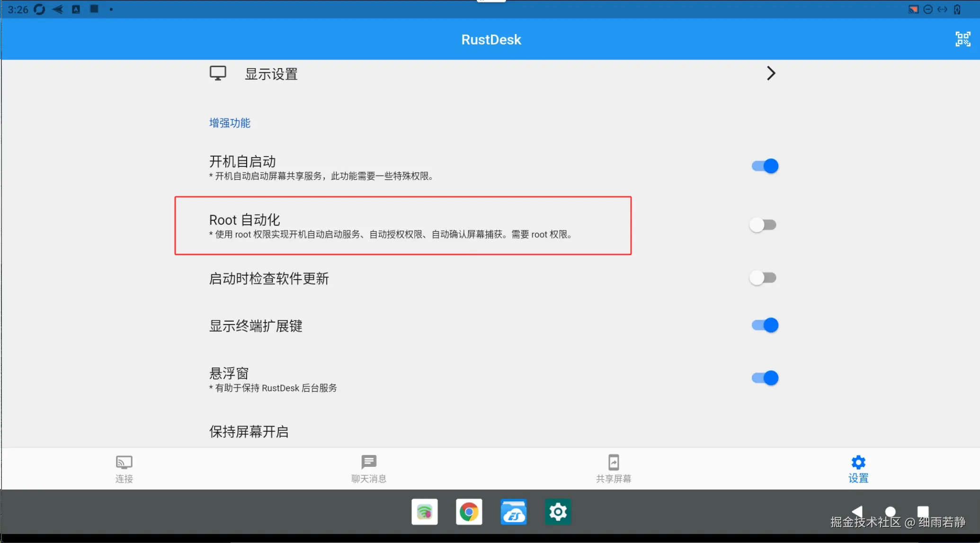Screen dimensions: 980x543
Task: Click the cast icon in status bar
Action: (x=913, y=9)
